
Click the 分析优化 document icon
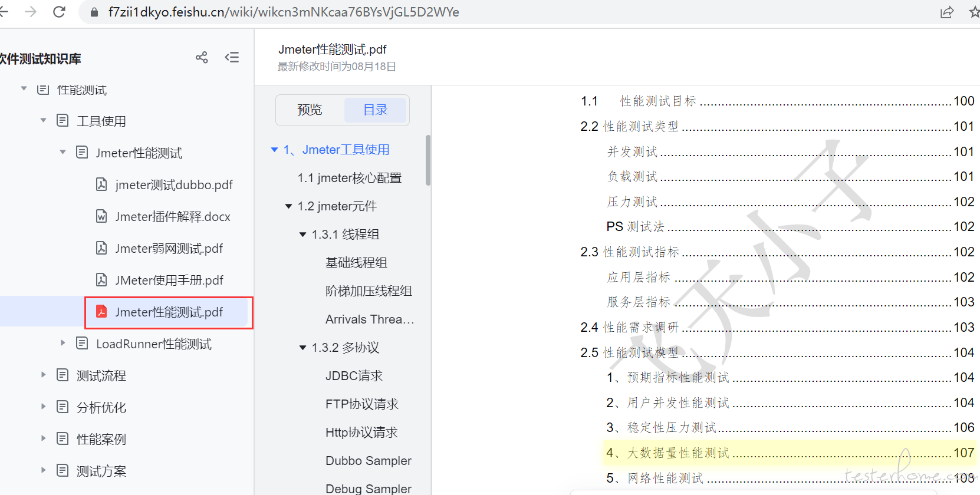pos(63,407)
